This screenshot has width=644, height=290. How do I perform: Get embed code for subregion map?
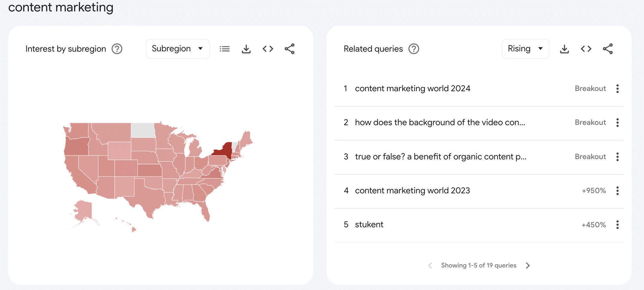268,49
